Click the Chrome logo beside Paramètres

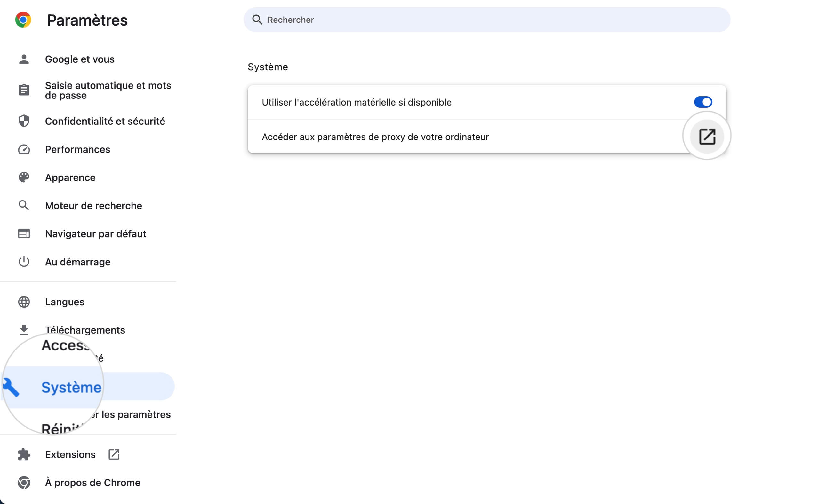(23, 20)
